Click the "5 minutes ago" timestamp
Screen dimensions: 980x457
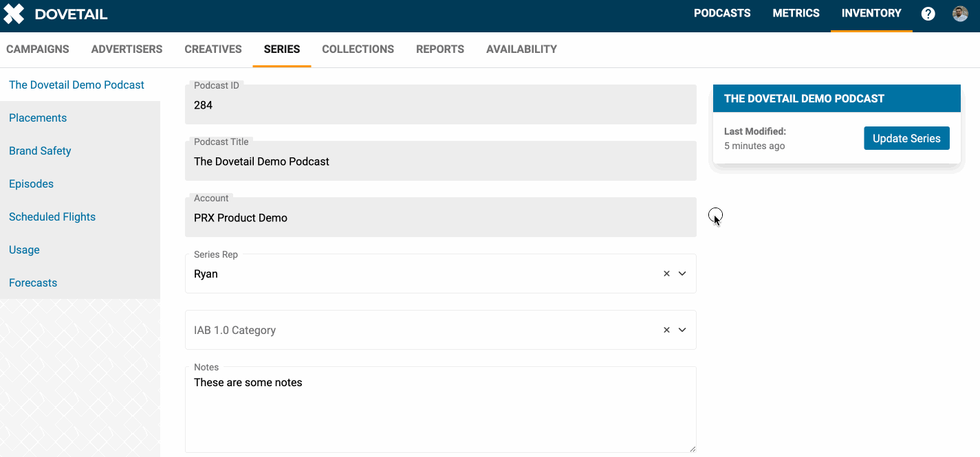tap(754, 146)
